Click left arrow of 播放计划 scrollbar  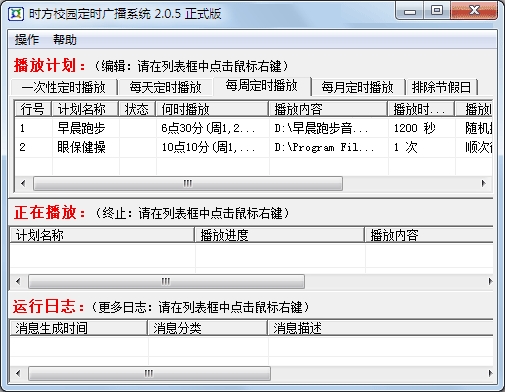(x=23, y=183)
